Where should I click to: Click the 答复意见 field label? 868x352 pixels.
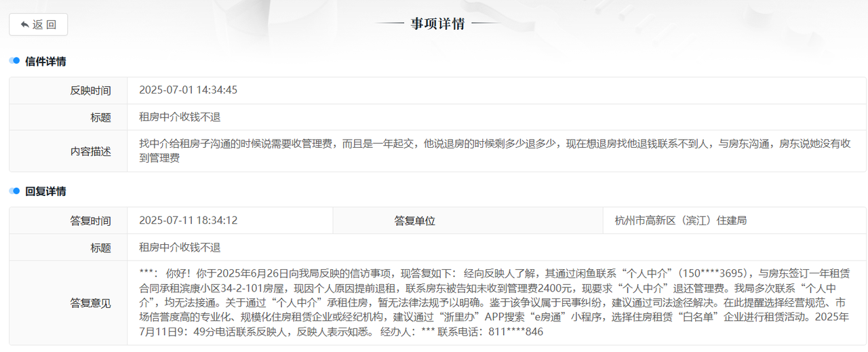[90, 303]
